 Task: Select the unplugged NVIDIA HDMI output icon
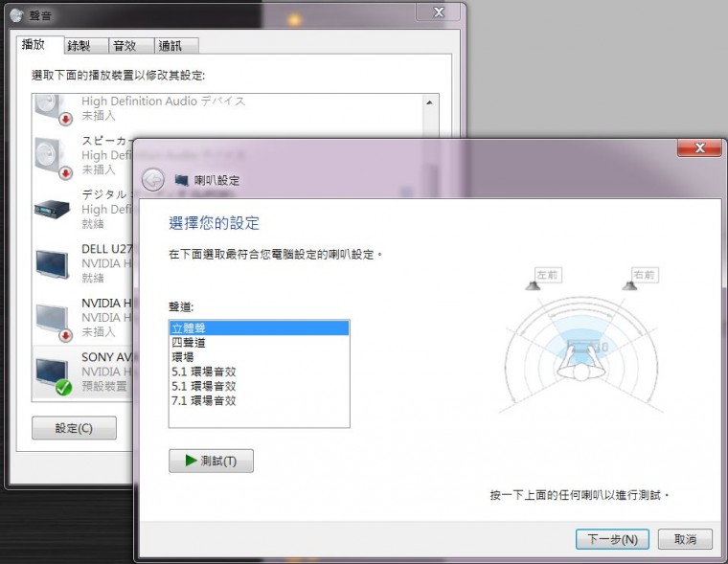(55, 323)
